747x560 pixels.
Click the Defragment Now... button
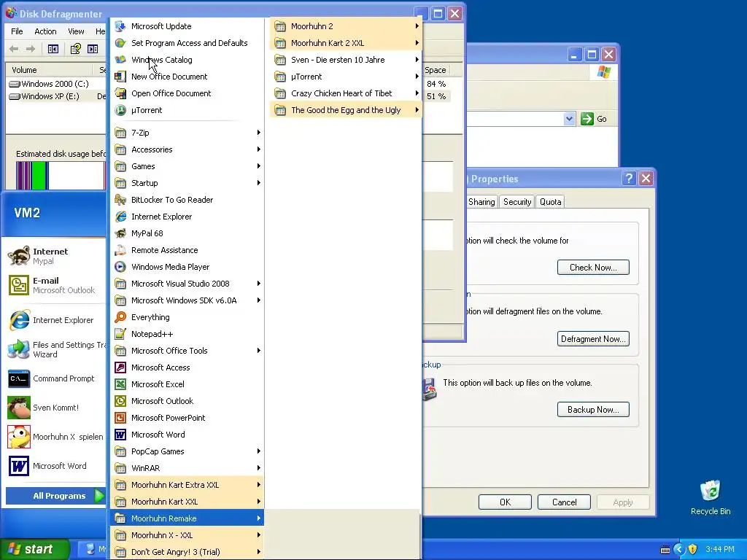pos(593,338)
